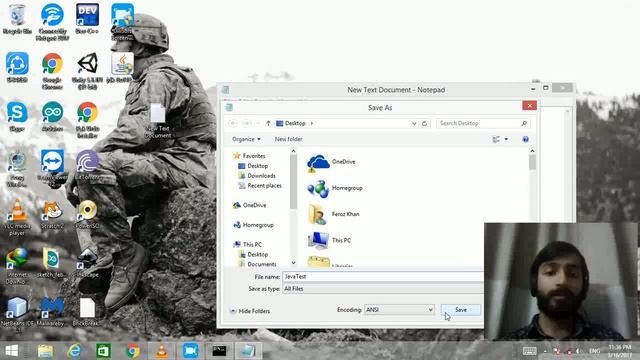Open the Organize menu dropdown
This screenshot has width=640, height=360.
pyautogui.click(x=246, y=139)
